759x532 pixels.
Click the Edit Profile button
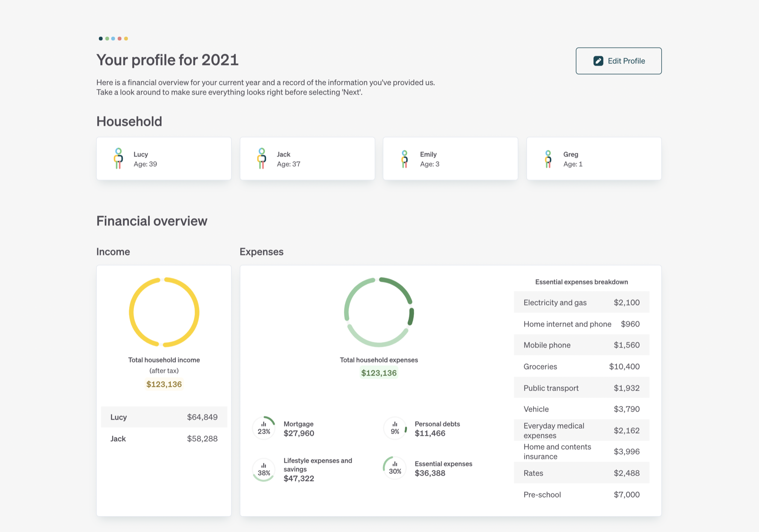[x=618, y=61]
